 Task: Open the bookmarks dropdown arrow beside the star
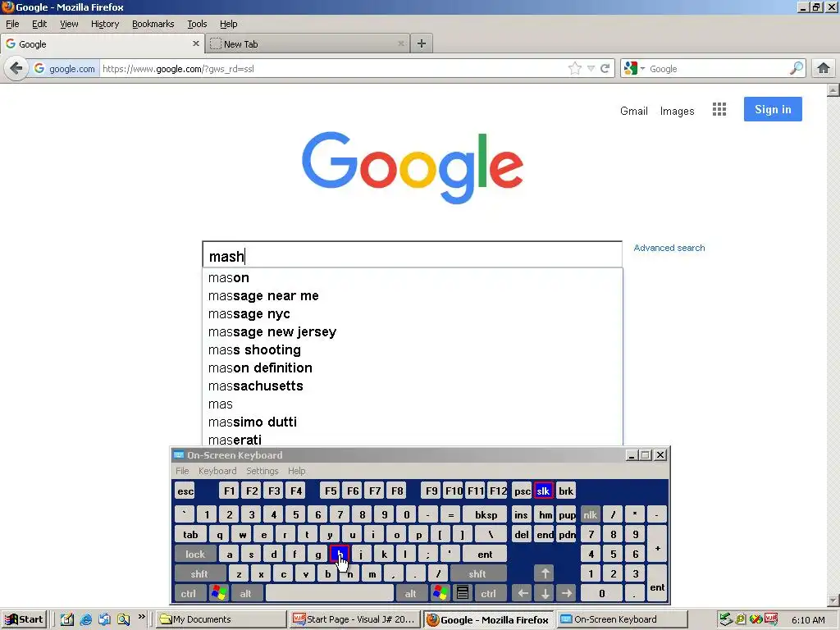point(591,69)
